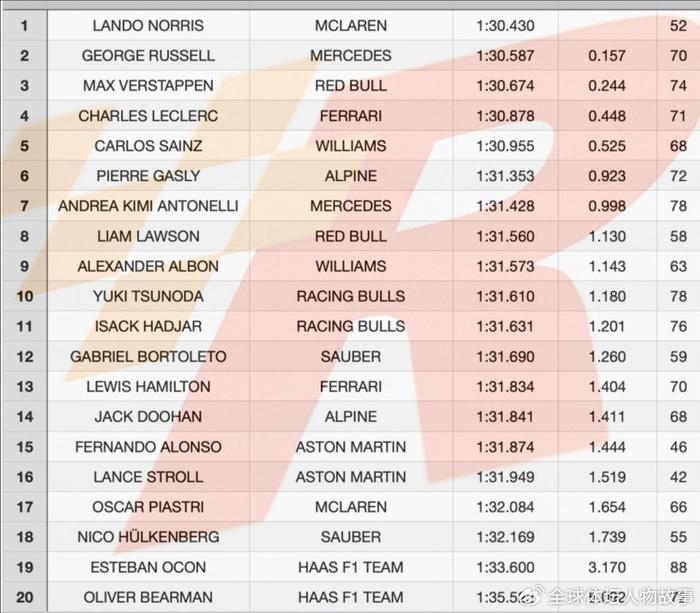Select row header number 14
This screenshot has height=613, width=700.
(x=25, y=417)
